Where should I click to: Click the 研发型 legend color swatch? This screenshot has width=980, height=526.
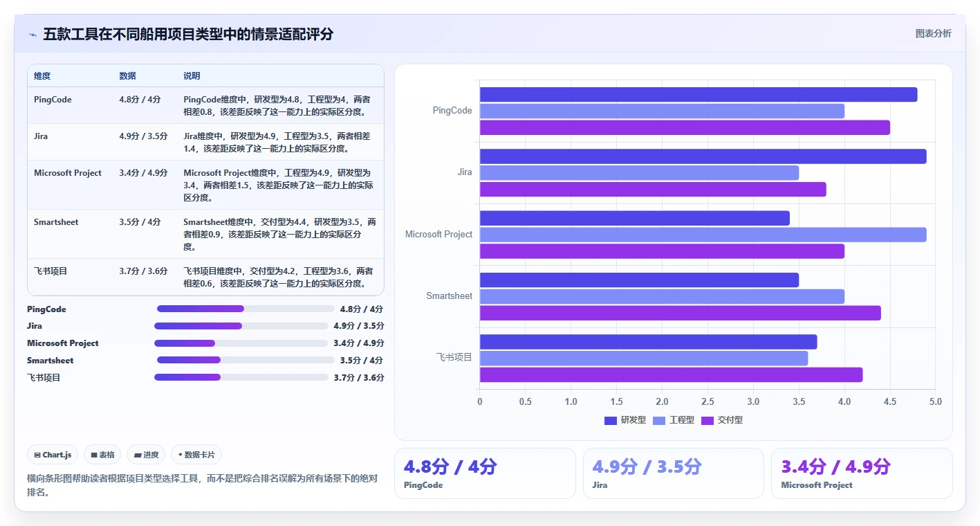click(610, 420)
